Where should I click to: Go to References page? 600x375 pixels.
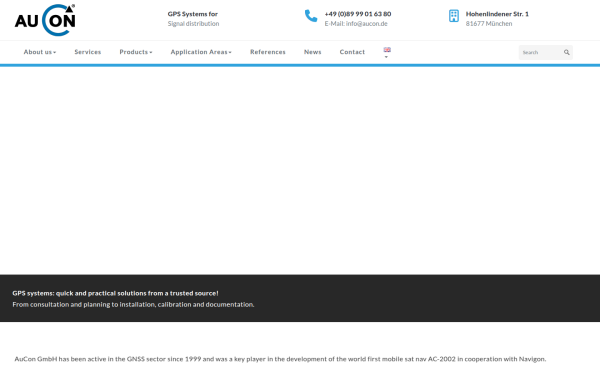[x=268, y=52]
